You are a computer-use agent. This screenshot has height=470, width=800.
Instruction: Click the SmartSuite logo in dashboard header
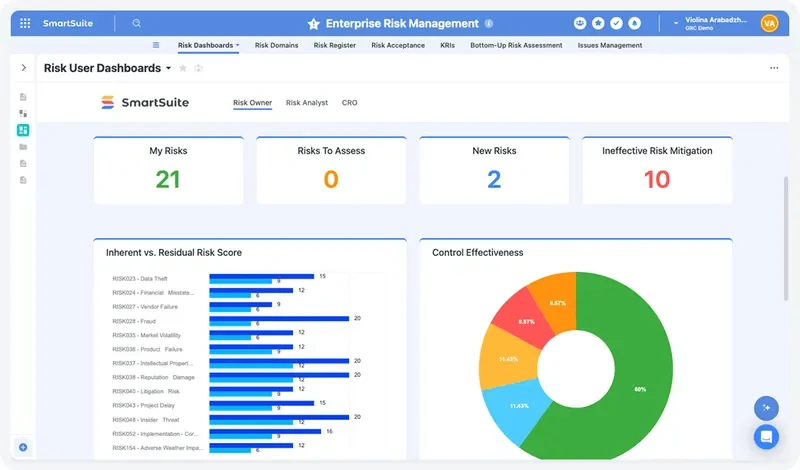pos(145,103)
